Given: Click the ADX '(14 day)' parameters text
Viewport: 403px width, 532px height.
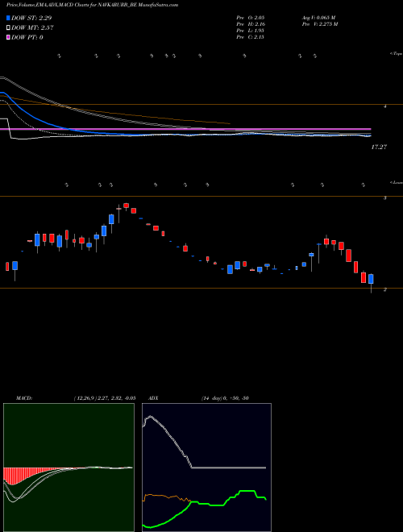Looking at the screenshot, I should (x=212, y=398).
